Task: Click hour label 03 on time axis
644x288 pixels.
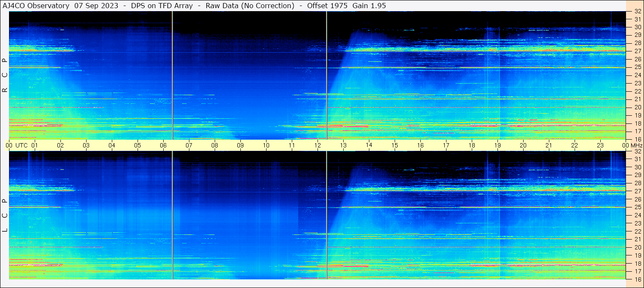Action: coord(86,145)
